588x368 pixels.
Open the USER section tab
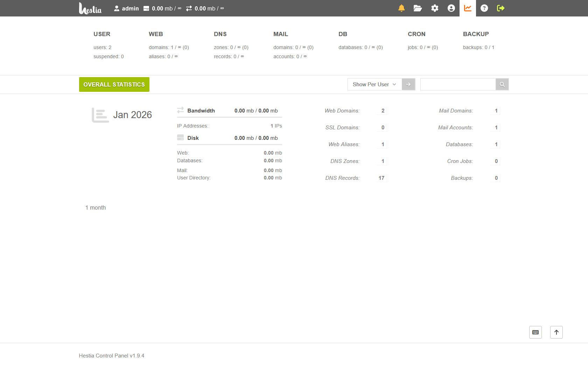102,34
